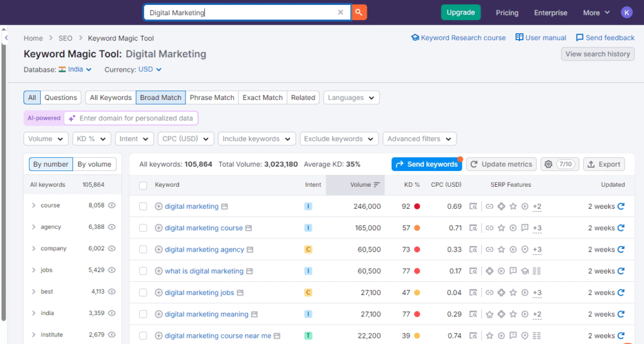Select All Keywords match tab
Viewport: 644px width, 344px height.
tap(111, 97)
